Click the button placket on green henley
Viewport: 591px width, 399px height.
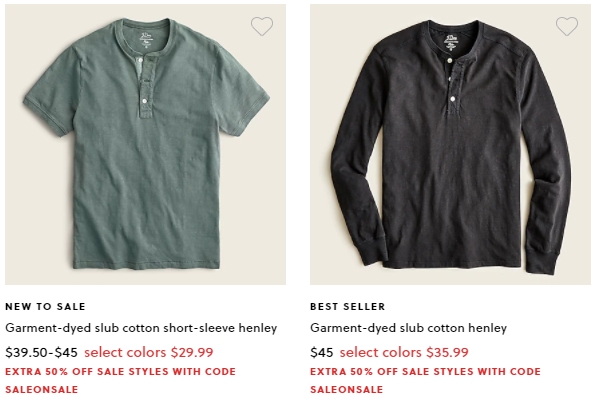coord(145,86)
